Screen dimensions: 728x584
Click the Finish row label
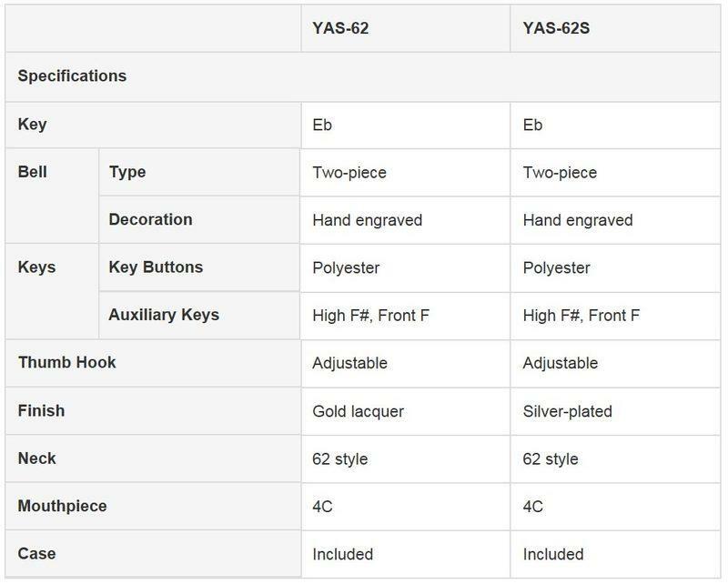(x=41, y=411)
